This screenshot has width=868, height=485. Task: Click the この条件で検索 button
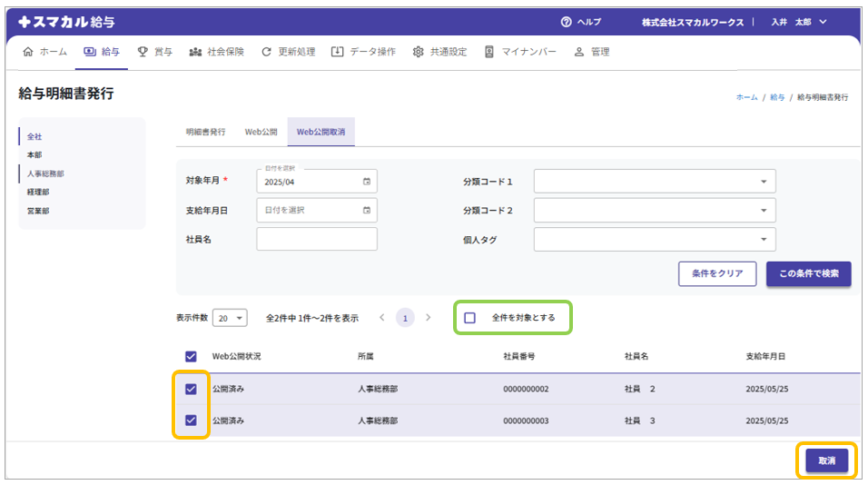(808, 273)
